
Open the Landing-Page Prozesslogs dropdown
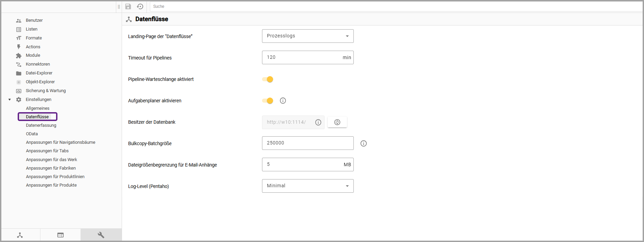tap(308, 36)
